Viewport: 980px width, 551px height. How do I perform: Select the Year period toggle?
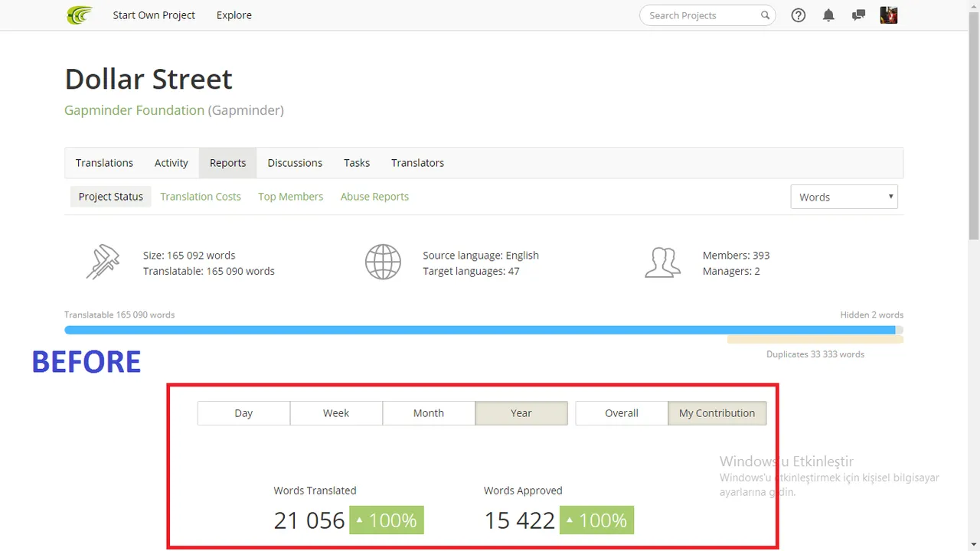click(521, 413)
